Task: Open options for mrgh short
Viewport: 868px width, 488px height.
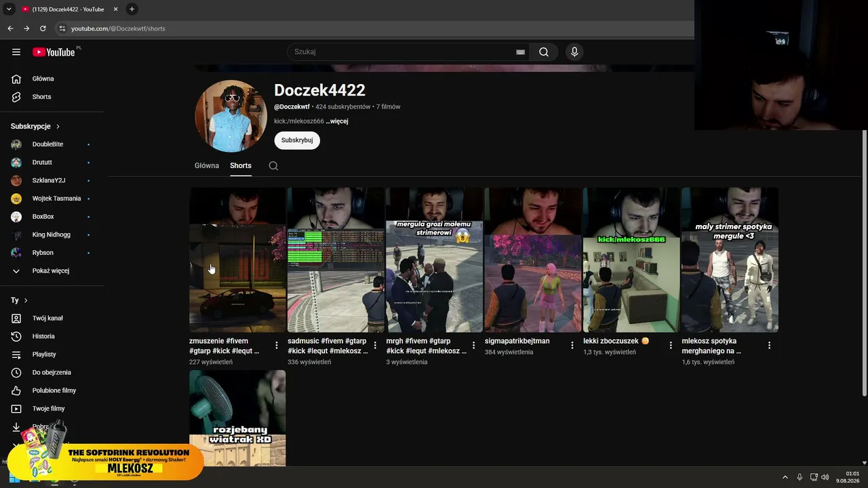Action: [473, 346]
